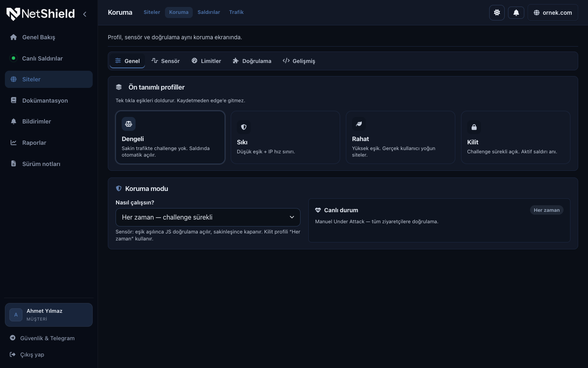This screenshot has width=588, height=368.
Task: Click the NetShield logo
Action: point(40,14)
